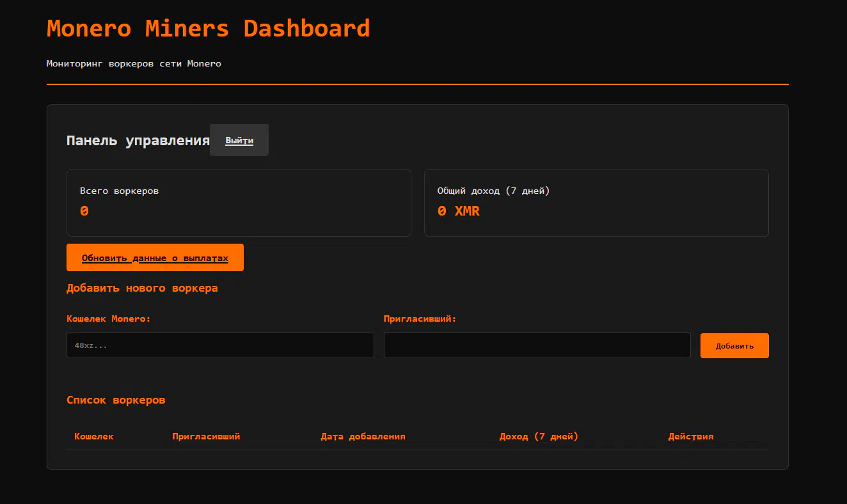The image size is (847, 504).
Task: Click the Пригласивший column header in workers table
Action: 206,436
